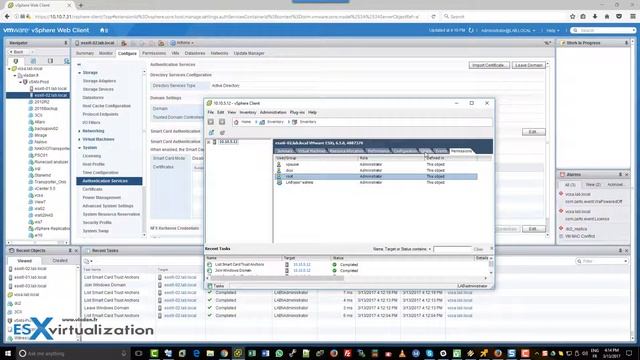Switch to the Monitor tab in Web Client

coord(106,53)
